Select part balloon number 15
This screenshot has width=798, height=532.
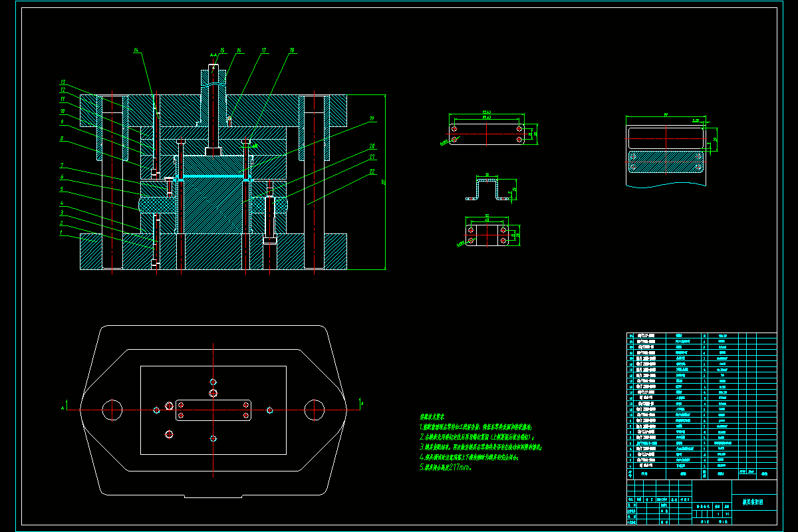pos(222,50)
